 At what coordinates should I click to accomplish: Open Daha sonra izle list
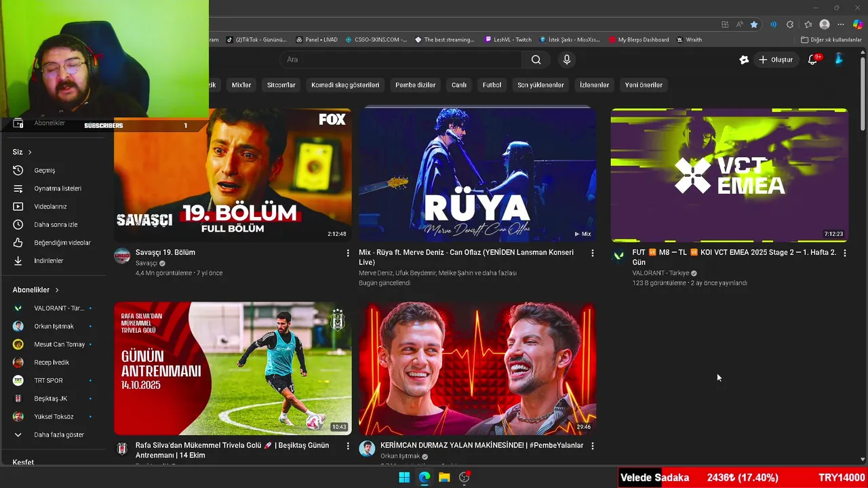click(x=56, y=224)
